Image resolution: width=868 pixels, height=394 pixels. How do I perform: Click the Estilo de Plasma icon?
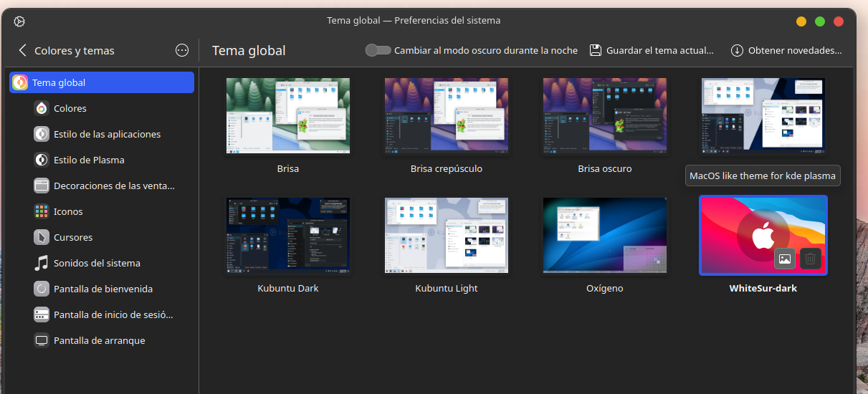coord(42,160)
